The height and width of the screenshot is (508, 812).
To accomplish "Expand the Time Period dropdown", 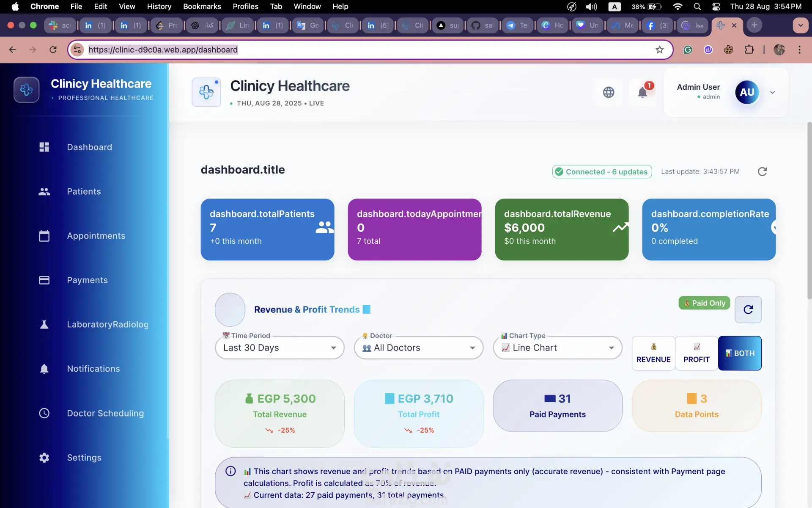I will [280, 348].
